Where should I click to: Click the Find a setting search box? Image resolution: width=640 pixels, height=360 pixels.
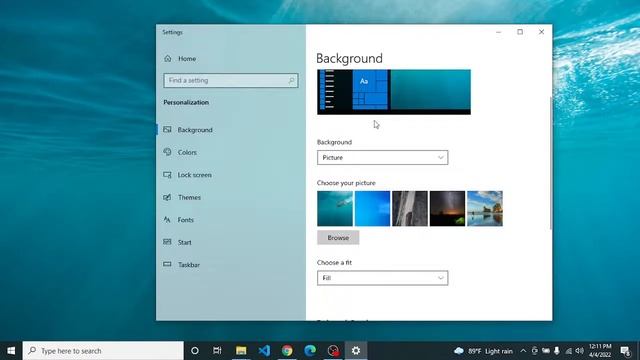tap(231, 80)
